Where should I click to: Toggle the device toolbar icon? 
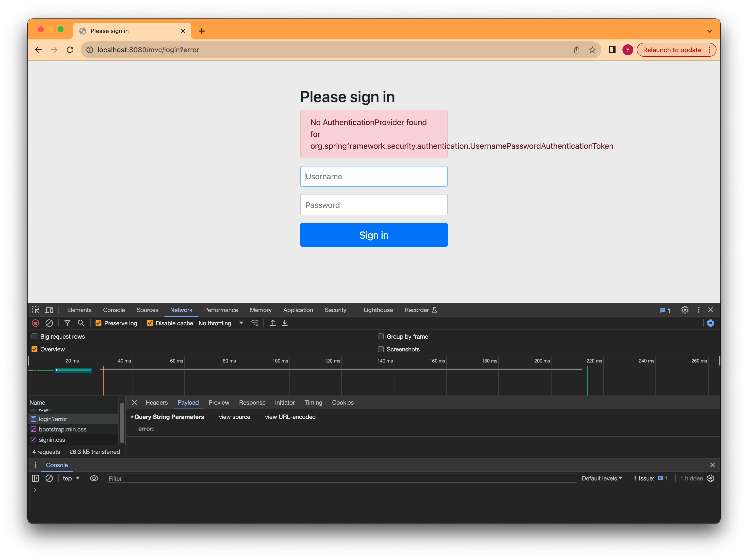(49, 310)
